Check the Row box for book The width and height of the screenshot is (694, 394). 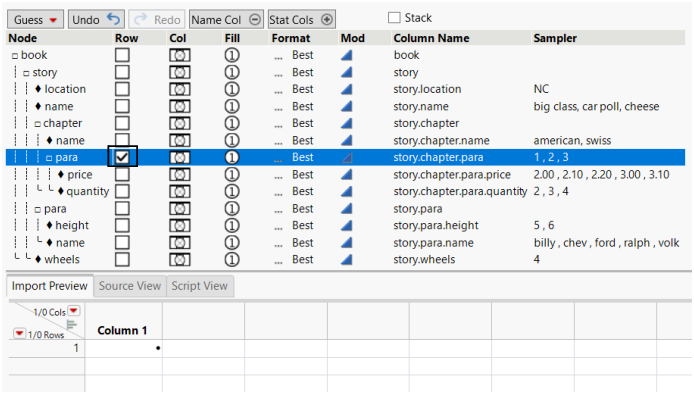click(x=122, y=55)
